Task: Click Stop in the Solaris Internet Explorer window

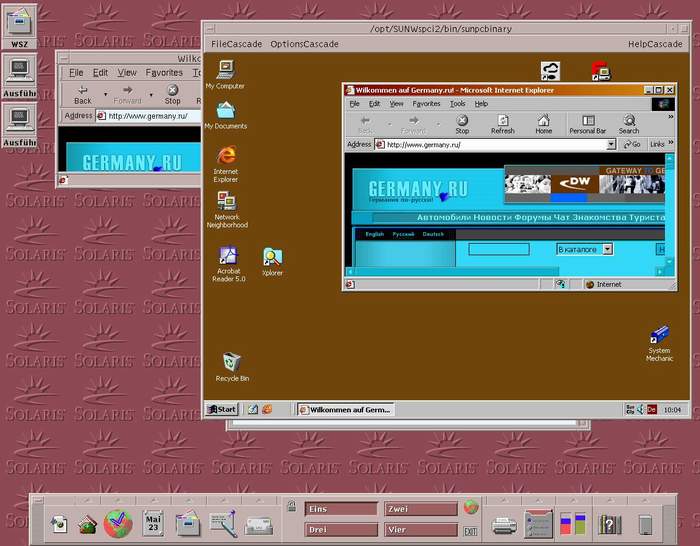Action: [x=172, y=95]
